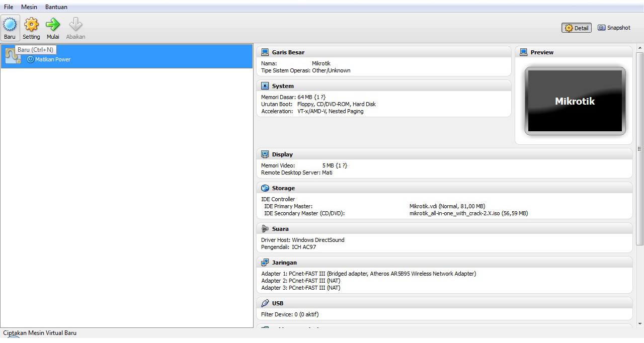The image size is (644, 343).
Task: Click the Remote Desktop Server Mati text
Action: pos(297,173)
